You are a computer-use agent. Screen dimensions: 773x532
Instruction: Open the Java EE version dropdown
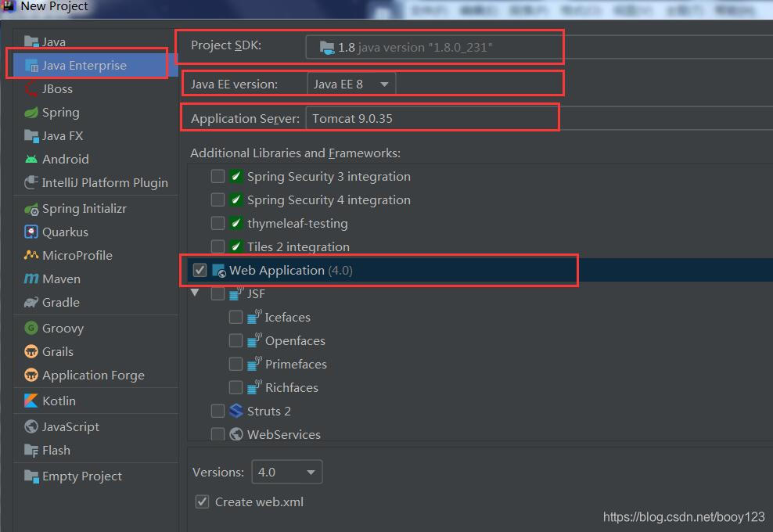tap(351, 84)
